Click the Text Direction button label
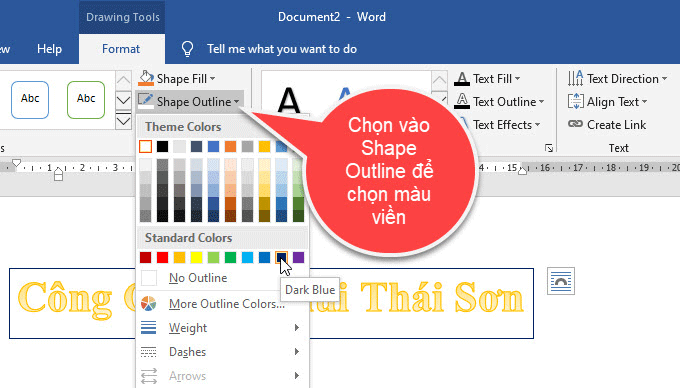The width and height of the screenshot is (680, 388). click(x=623, y=79)
